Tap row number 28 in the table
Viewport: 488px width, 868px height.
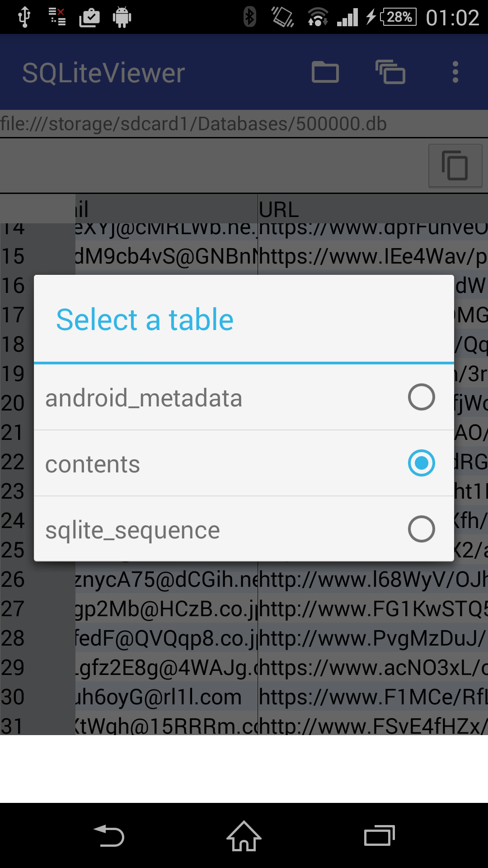click(14, 638)
